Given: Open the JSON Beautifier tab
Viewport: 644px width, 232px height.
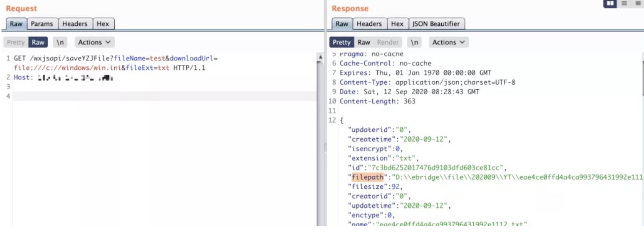Looking at the screenshot, I should pyautogui.click(x=436, y=24).
